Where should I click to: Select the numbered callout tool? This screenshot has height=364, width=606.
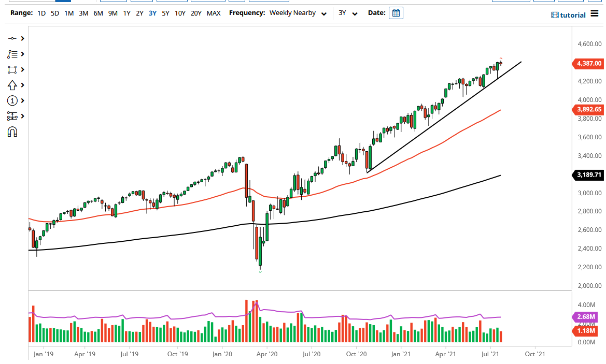point(12,100)
